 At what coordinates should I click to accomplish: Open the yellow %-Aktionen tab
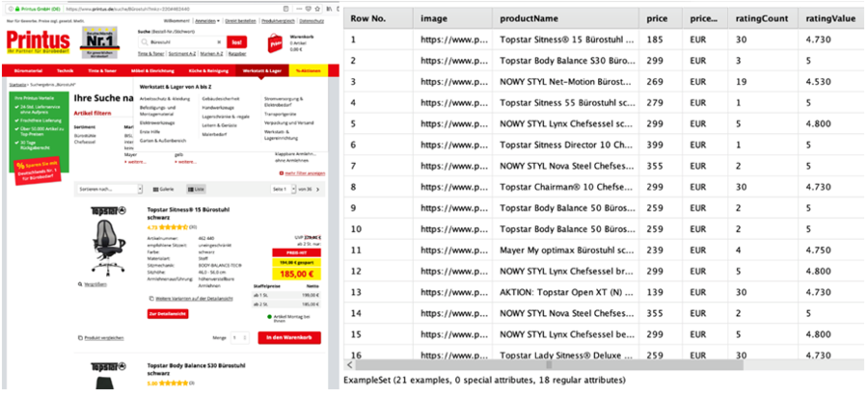click(x=308, y=70)
